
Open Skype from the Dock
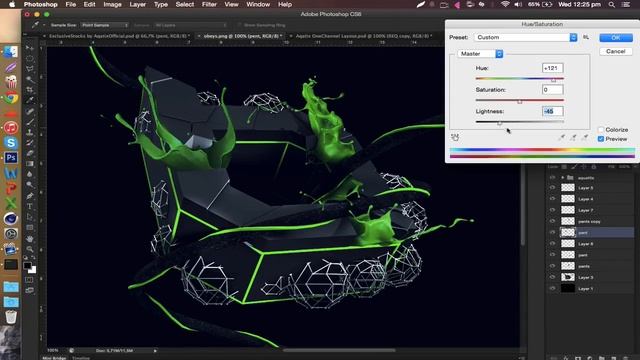click(11, 143)
